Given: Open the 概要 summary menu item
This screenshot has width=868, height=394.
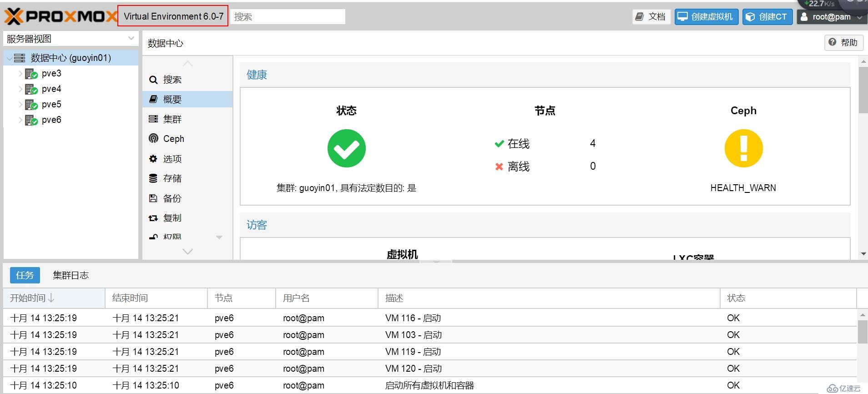Looking at the screenshot, I should tap(187, 99).
